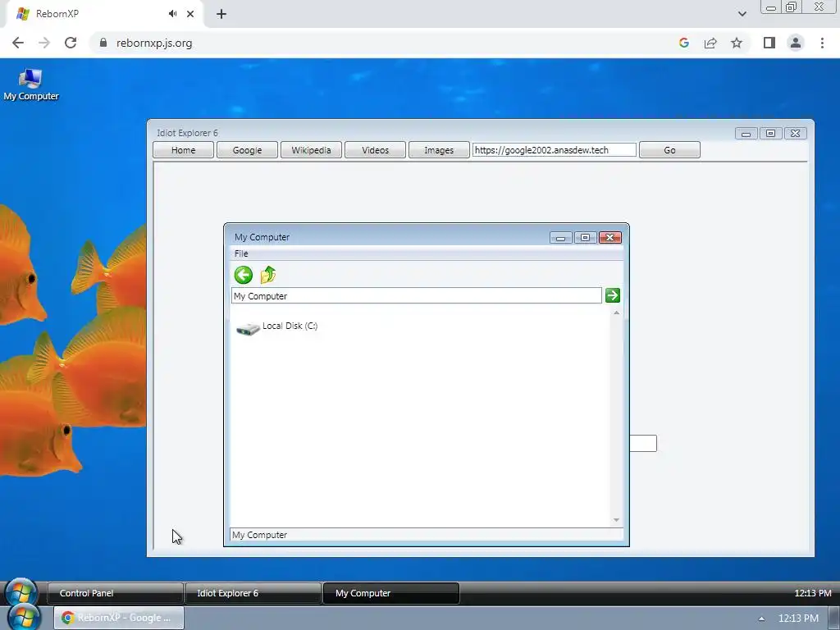The height and width of the screenshot is (630, 840).
Task: Click the host Windows Start button
Action: click(x=24, y=618)
